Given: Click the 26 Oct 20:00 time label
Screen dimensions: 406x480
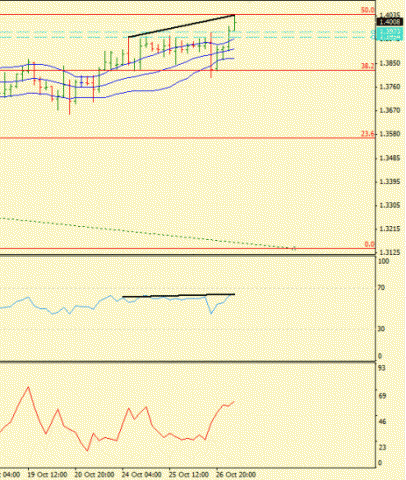Looking at the screenshot, I should [x=236, y=474].
